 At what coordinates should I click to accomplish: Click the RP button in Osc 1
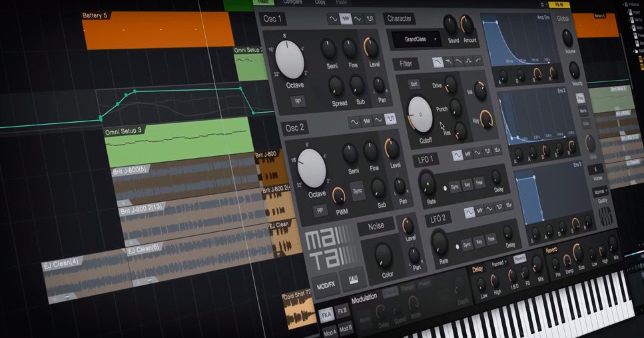tap(298, 101)
